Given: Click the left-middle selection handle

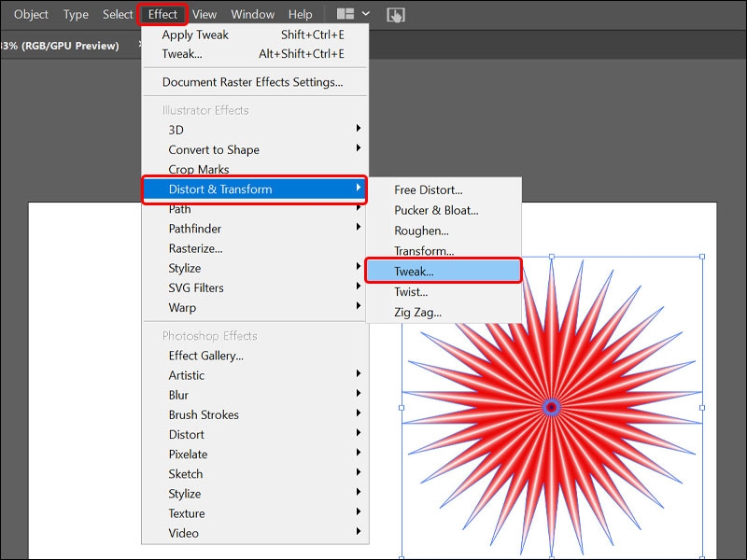Looking at the screenshot, I should coord(402,408).
